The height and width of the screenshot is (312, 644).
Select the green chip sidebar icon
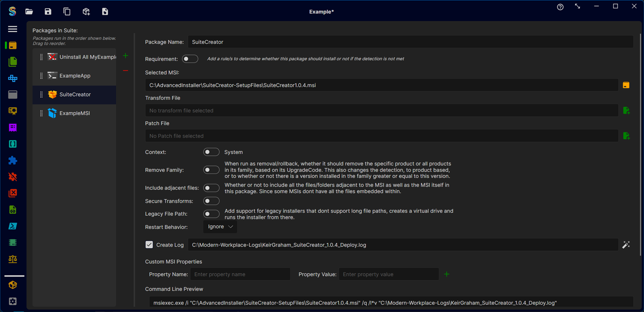tap(12, 243)
